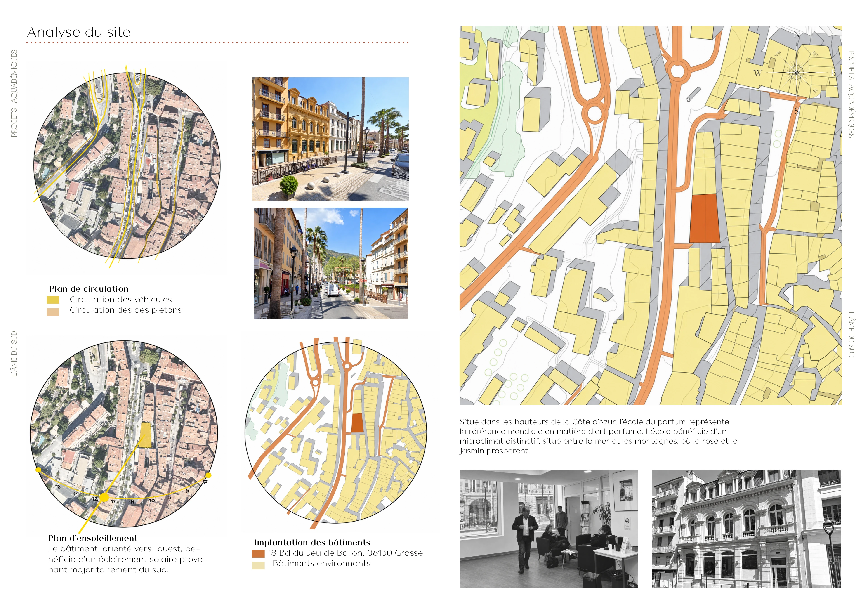
Task: Select the 'Plan de circulation' heading
Action: point(88,289)
